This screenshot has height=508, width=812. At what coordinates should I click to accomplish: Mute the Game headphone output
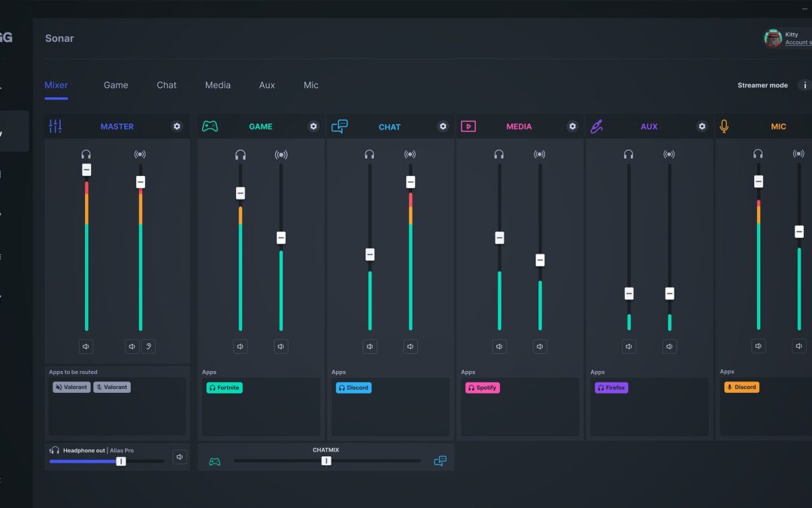(x=241, y=346)
